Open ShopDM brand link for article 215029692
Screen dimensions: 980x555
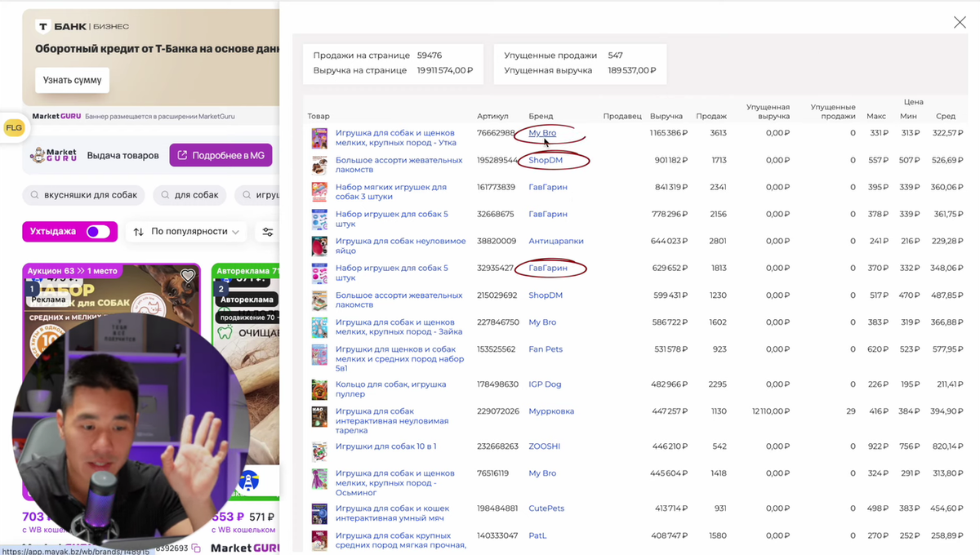pos(546,295)
